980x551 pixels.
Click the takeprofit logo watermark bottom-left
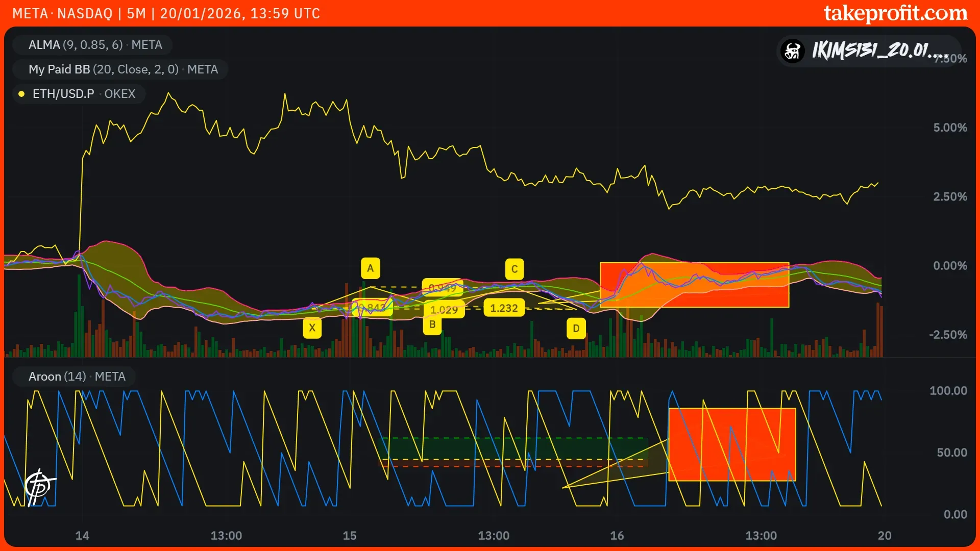39,487
